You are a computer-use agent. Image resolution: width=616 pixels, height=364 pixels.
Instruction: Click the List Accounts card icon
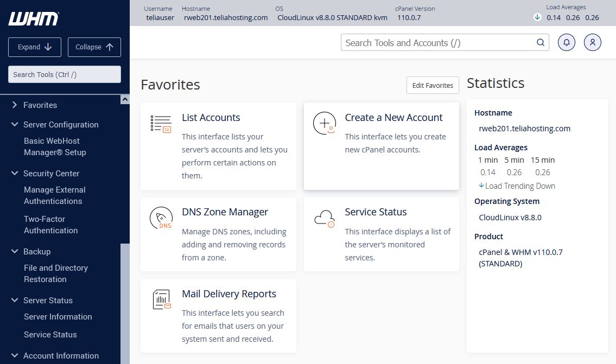(x=161, y=124)
